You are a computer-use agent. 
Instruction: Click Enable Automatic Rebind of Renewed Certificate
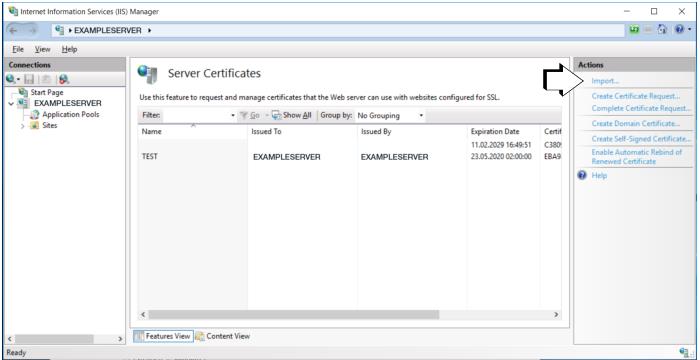637,157
